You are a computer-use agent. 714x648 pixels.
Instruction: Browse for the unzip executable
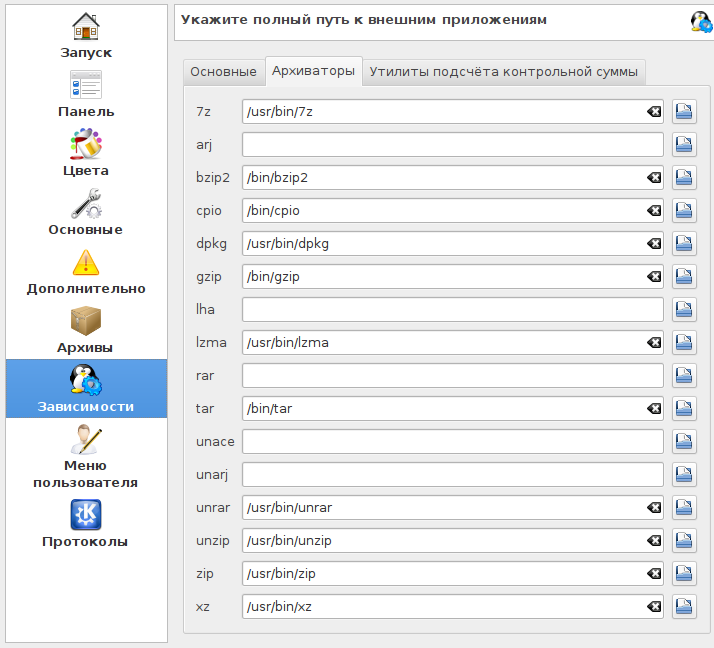click(684, 541)
